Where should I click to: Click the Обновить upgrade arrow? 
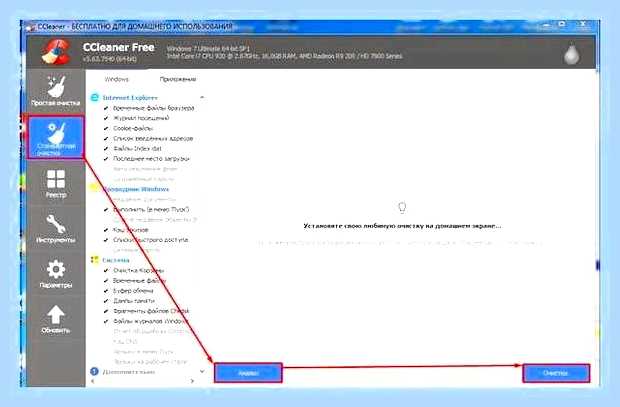(56, 320)
